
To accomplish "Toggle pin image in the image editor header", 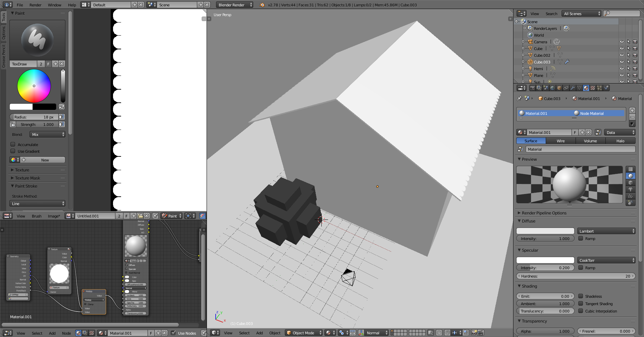I will pyautogui.click(x=155, y=216).
